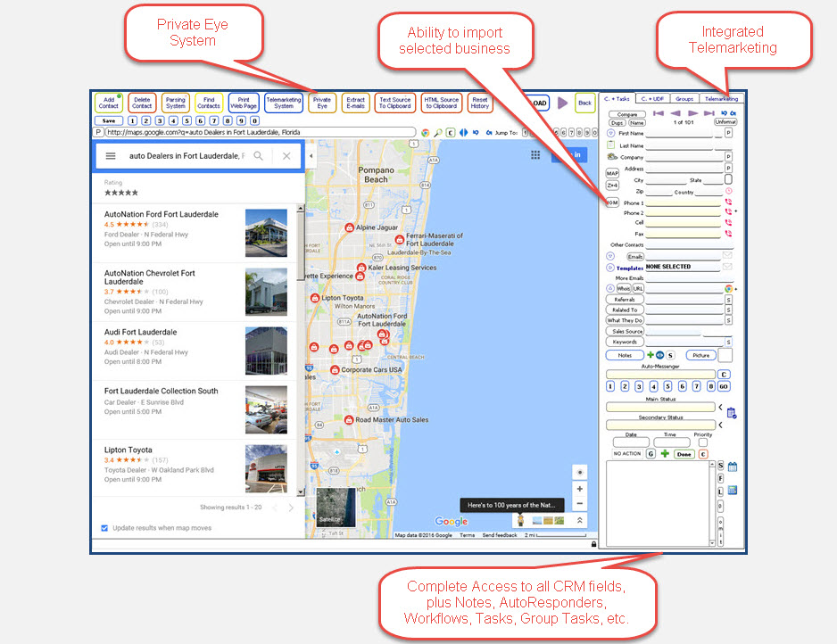Open the Groups tab
837x644 pixels.
click(684, 99)
